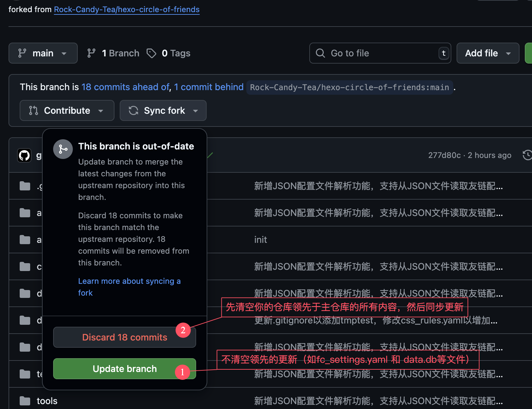Click the keyboard shortcut t badge in search

pos(443,53)
